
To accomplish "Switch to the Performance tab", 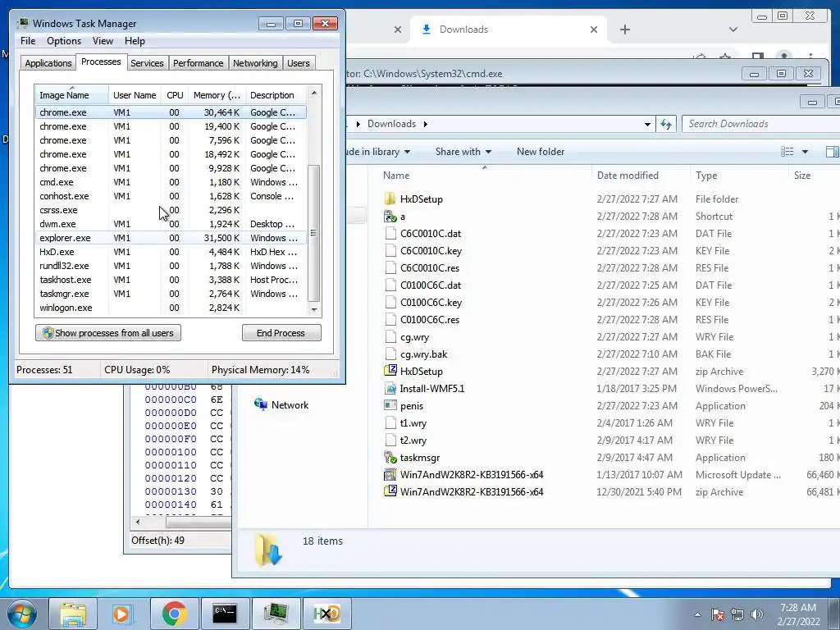I will click(198, 63).
